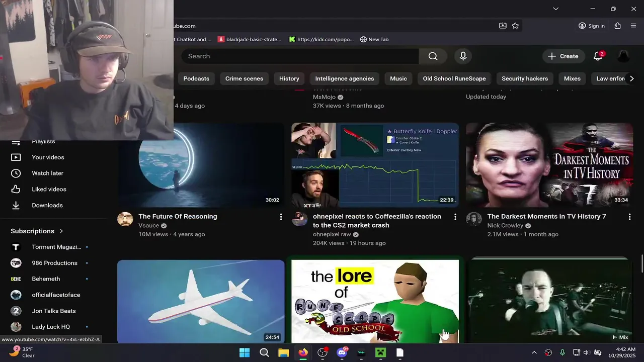Open YouTube notifications bell

598,56
